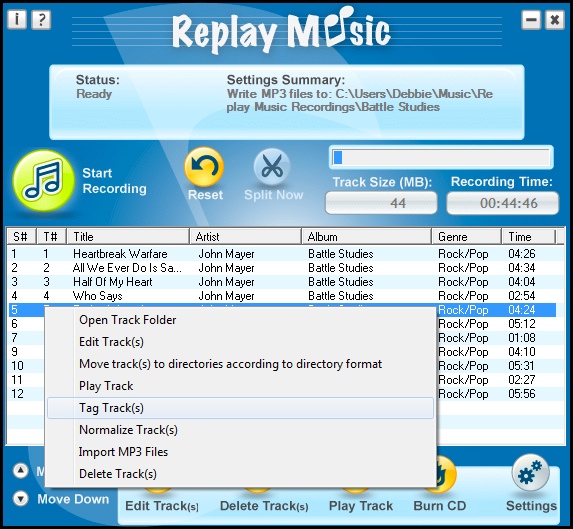The height and width of the screenshot is (529, 573).
Task: Click the 01:08 time of track 7
Action: pos(522,338)
